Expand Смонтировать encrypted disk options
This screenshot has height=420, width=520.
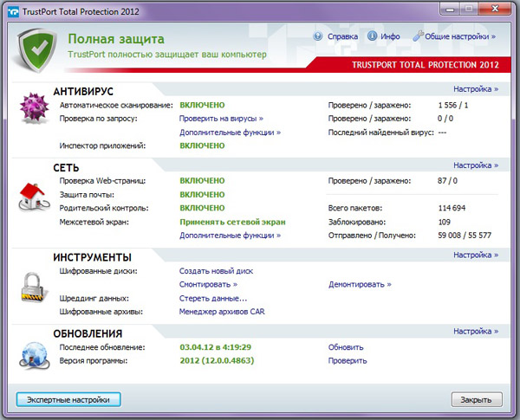pos(208,283)
